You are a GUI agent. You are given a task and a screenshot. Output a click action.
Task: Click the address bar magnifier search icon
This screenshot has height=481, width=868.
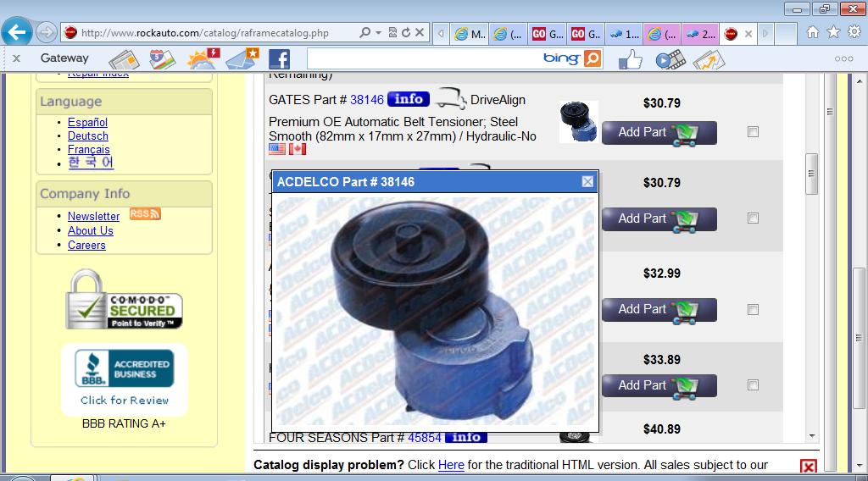(364, 33)
